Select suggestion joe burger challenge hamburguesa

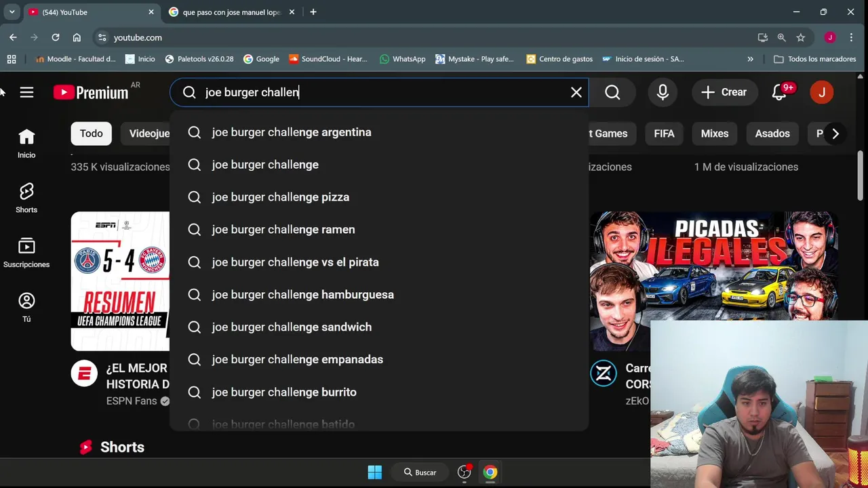[x=379, y=295]
